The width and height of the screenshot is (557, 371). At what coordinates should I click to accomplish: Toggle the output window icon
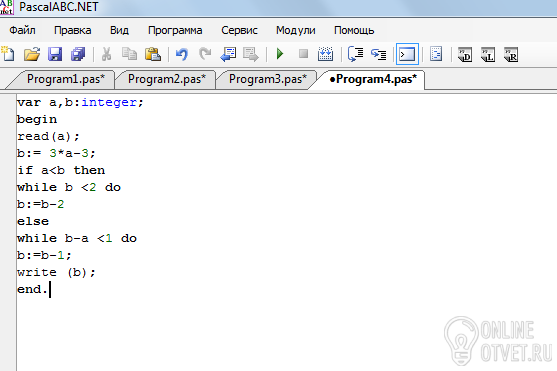407,54
